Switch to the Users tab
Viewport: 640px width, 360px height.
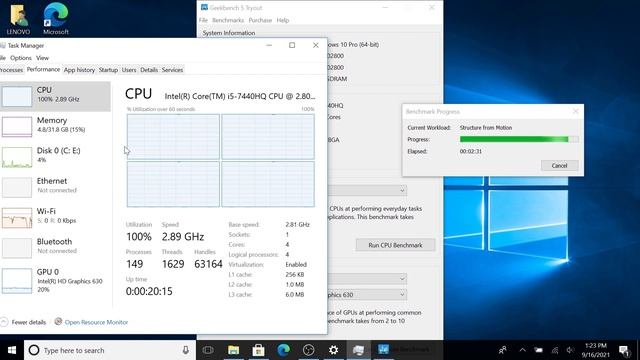click(x=129, y=70)
